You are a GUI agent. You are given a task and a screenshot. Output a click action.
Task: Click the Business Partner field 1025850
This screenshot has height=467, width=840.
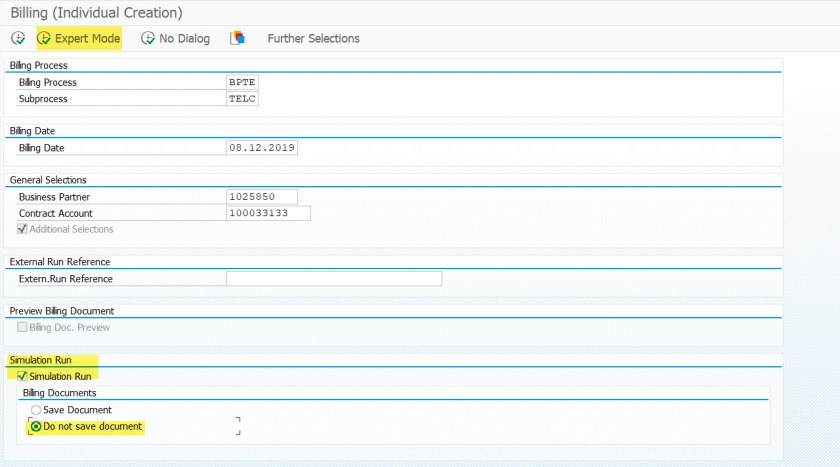tap(262, 197)
